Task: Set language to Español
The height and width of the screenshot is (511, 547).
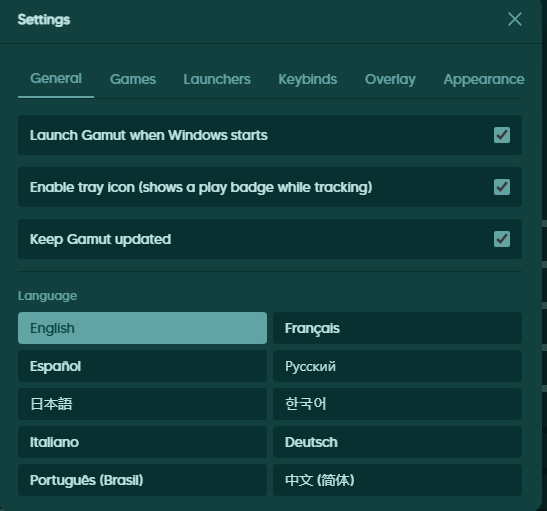Action: [x=142, y=366]
